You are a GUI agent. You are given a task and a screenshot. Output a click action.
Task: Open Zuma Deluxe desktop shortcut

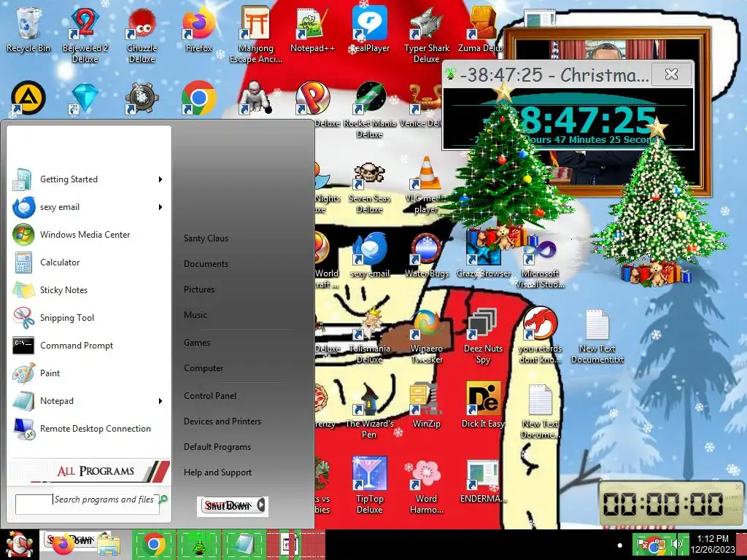click(x=480, y=31)
